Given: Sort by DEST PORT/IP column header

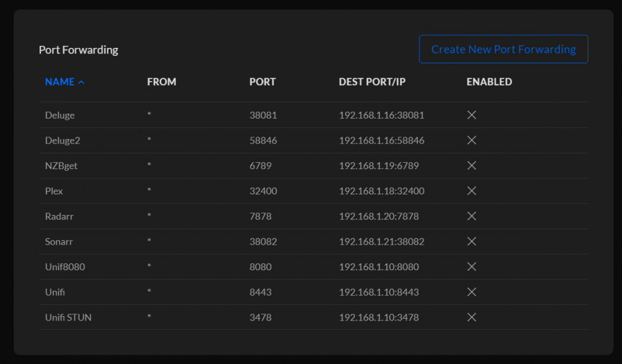Looking at the screenshot, I should [x=372, y=81].
